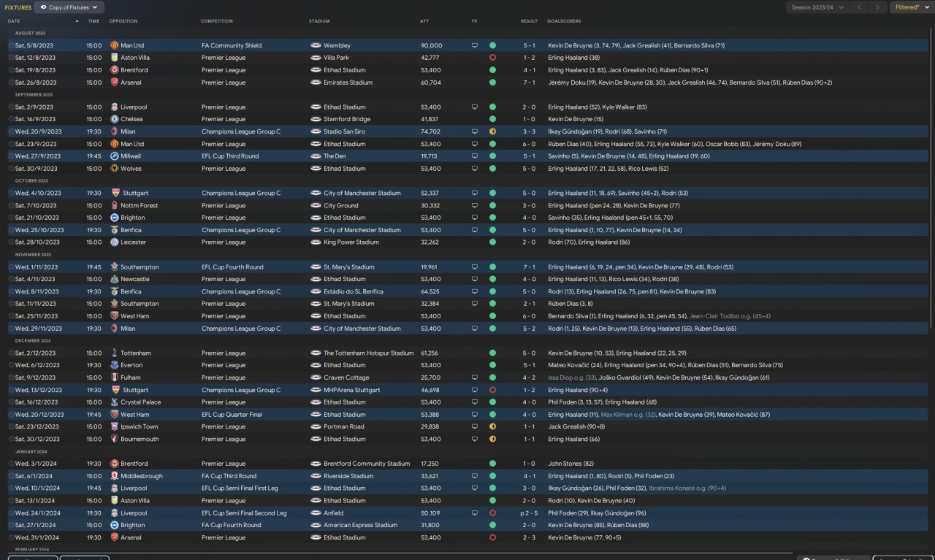Tick the circle beside Sat, 2/12/2023

(11, 353)
